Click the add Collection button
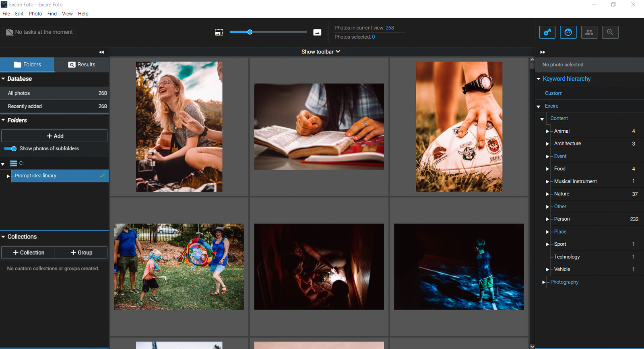This screenshot has height=349, width=644. coord(28,253)
